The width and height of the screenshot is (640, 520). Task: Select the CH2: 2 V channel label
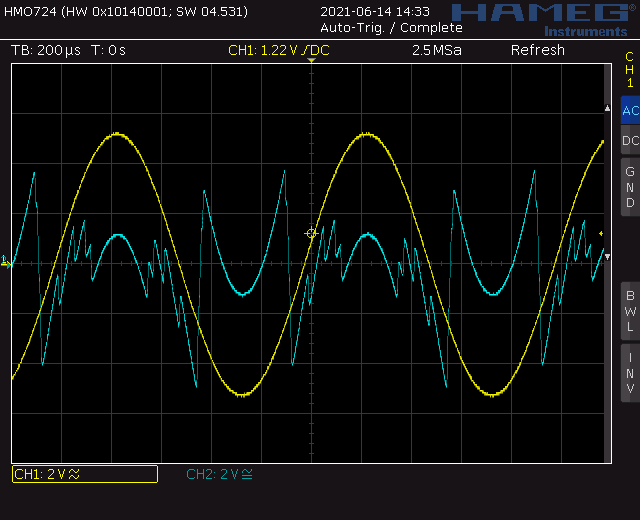point(219,474)
